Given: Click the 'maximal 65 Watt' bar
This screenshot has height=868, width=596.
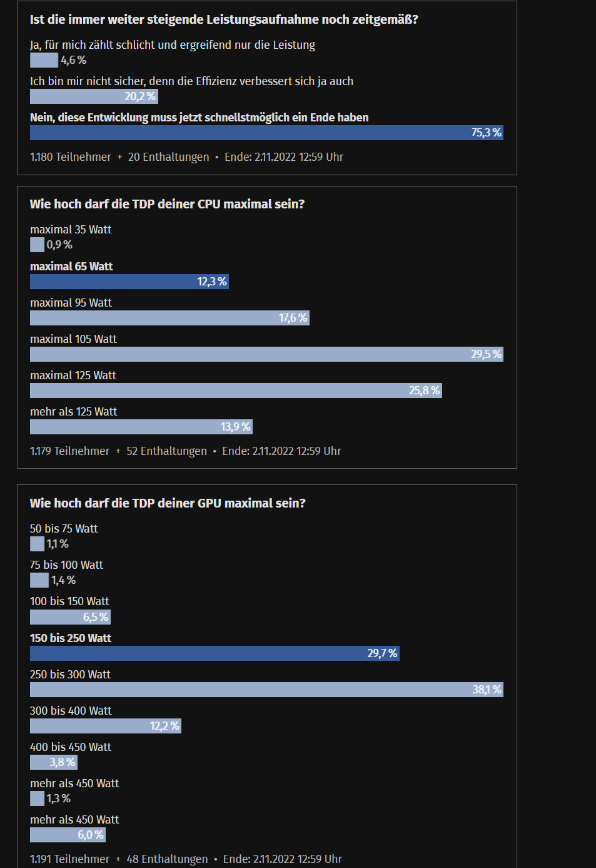Looking at the screenshot, I should [129, 282].
